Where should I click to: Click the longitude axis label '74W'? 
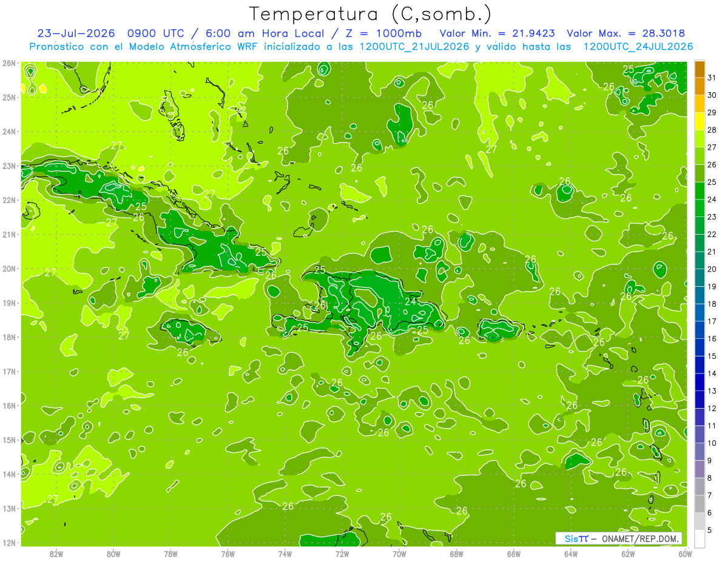click(x=285, y=554)
